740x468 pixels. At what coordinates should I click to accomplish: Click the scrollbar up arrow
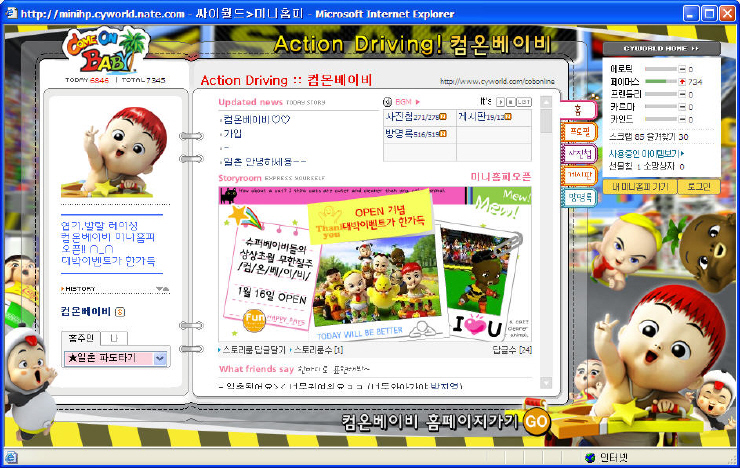[x=546, y=102]
